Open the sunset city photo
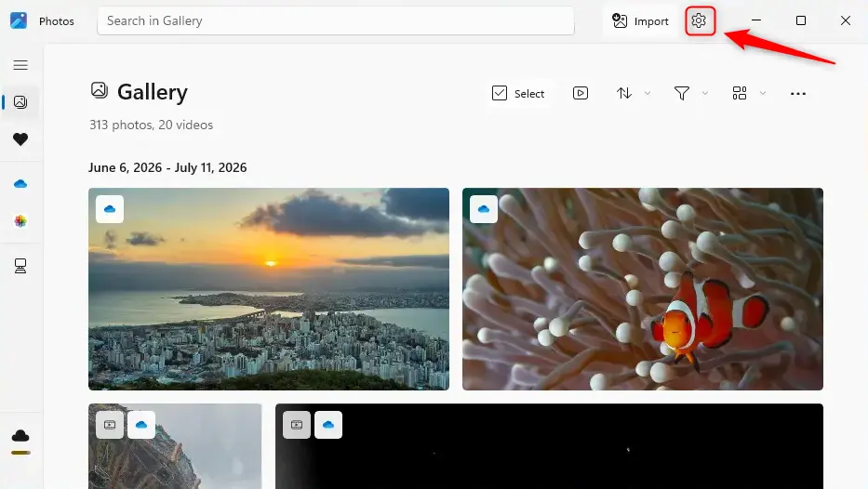Image resolution: width=868 pixels, height=489 pixels. pyautogui.click(x=269, y=289)
